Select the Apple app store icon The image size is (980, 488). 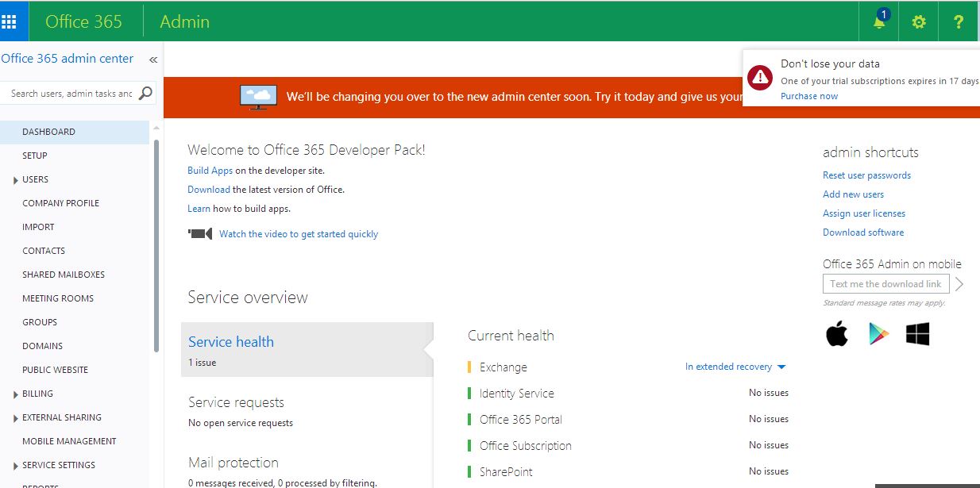tap(836, 333)
